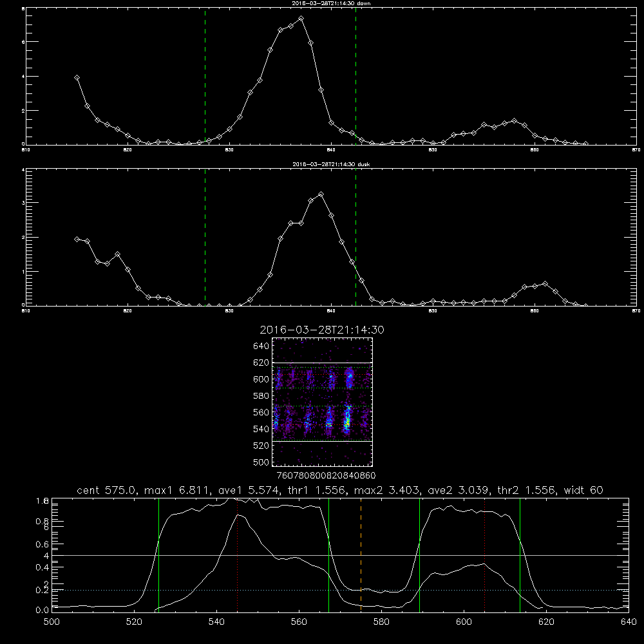Click the highest diamond point on the dawn curve
644x644 pixels.
(301, 19)
